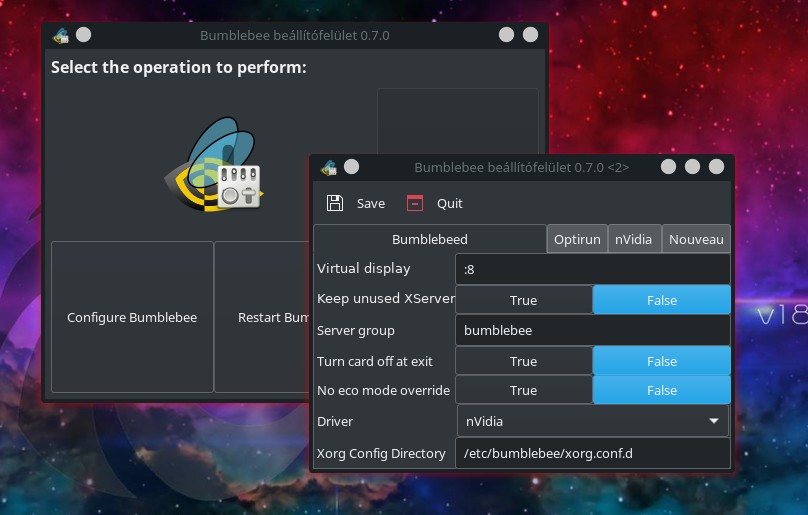Open the nVidia tab
The image size is (808, 515).
[633, 239]
